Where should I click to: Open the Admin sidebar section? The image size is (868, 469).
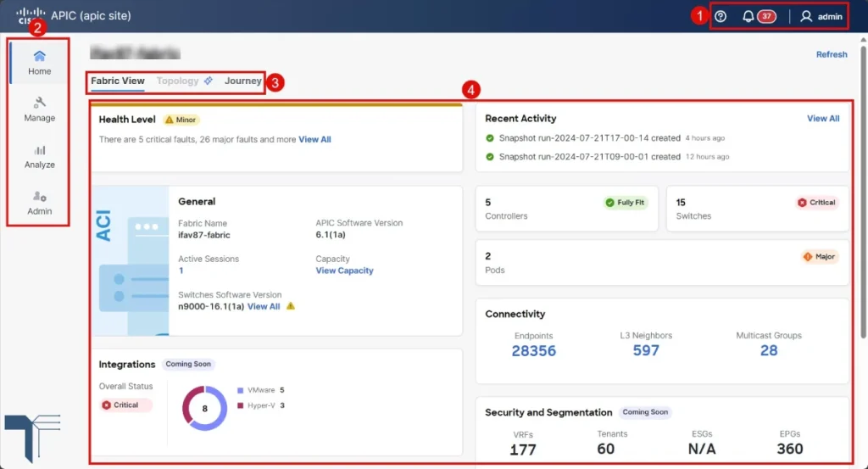click(x=39, y=203)
